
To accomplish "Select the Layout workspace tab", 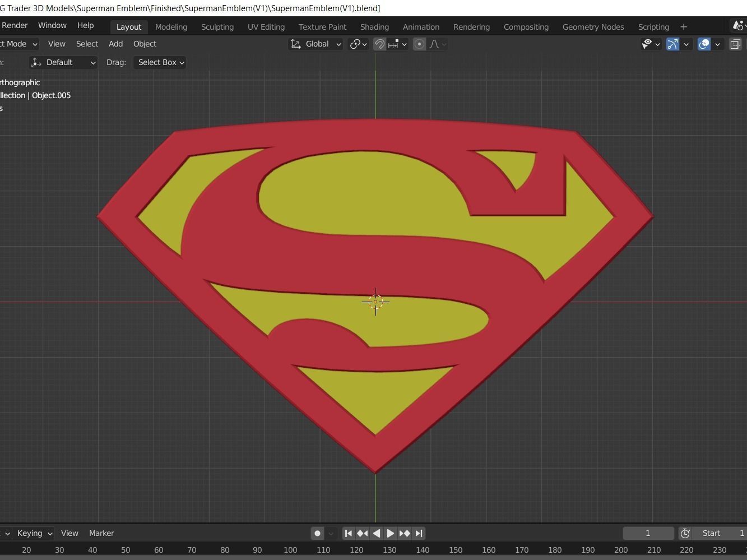I will (x=129, y=27).
